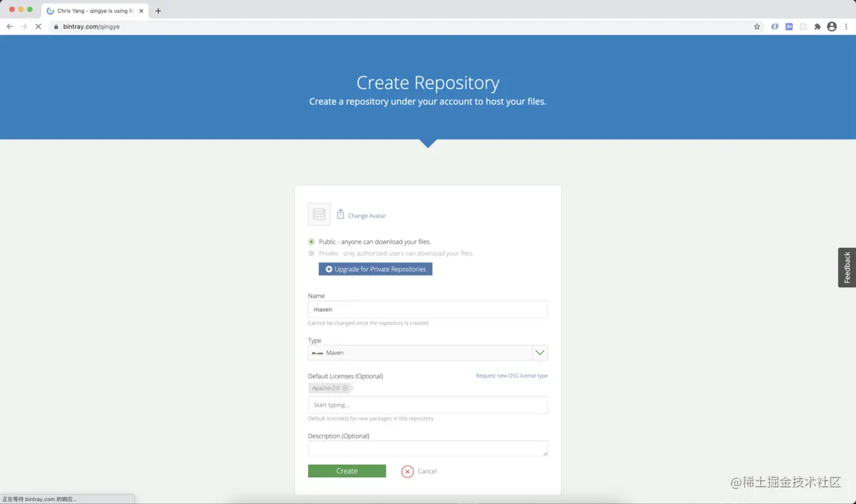Click the repository avatar placeholder image
The image size is (856, 504).
coord(319,215)
